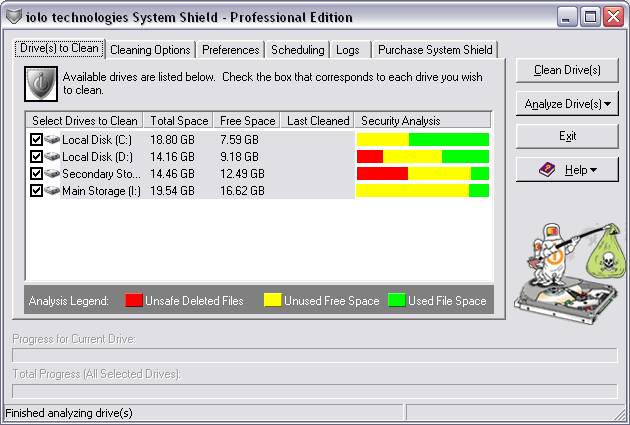Sort by Last Cleaned column header
This screenshot has width=630, height=425.
tap(318, 121)
